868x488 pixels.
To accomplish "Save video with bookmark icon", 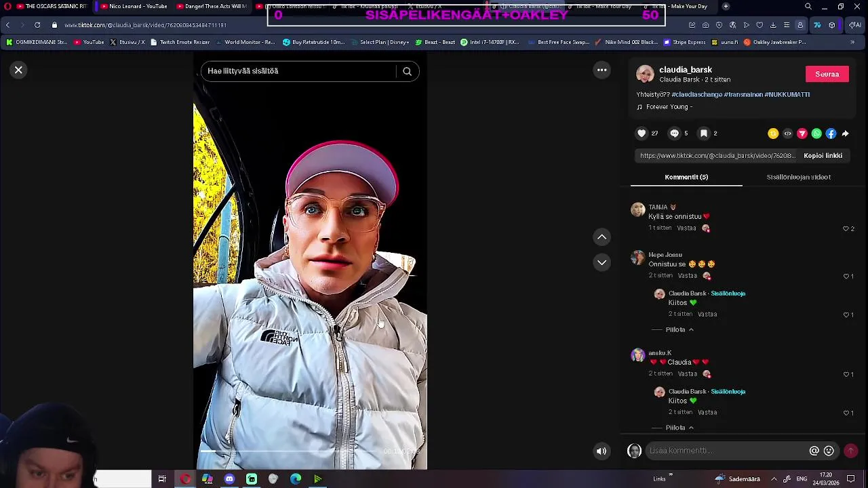I will [704, 134].
